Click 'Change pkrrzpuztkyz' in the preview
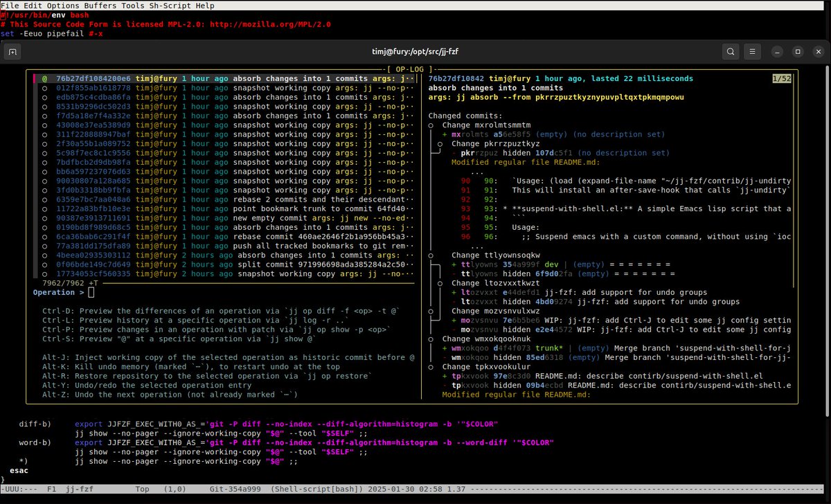Image resolution: width=831 pixels, height=504 pixels. tap(496, 144)
